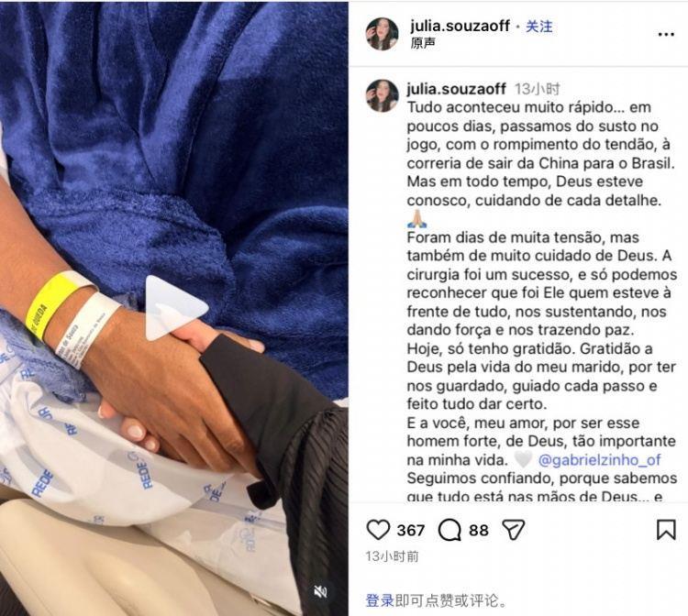The width and height of the screenshot is (688, 616).
Task: Click the avatar beside the caption
Action: (x=382, y=95)
